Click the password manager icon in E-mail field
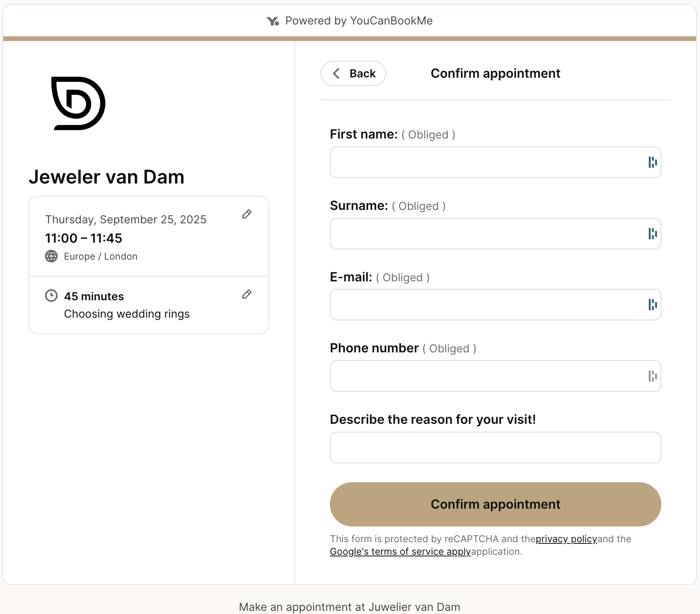Viewport: 700px width, 614px height. [652, 305]
